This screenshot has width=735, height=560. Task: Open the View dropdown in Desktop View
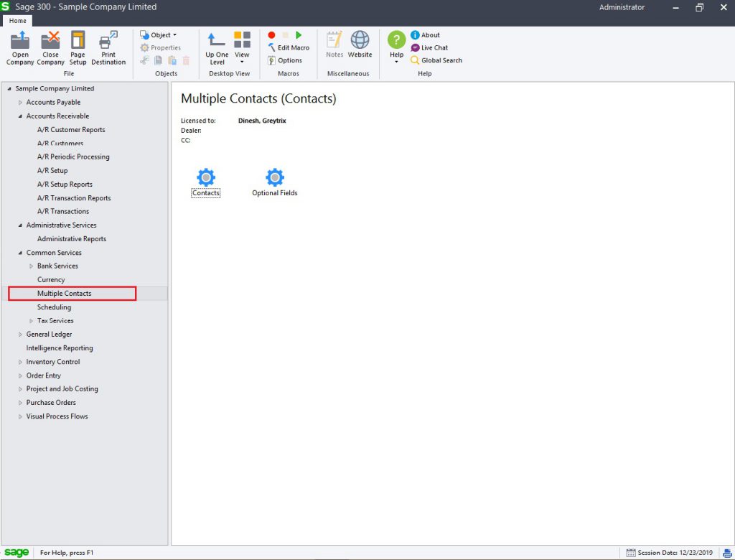[242, 48]
